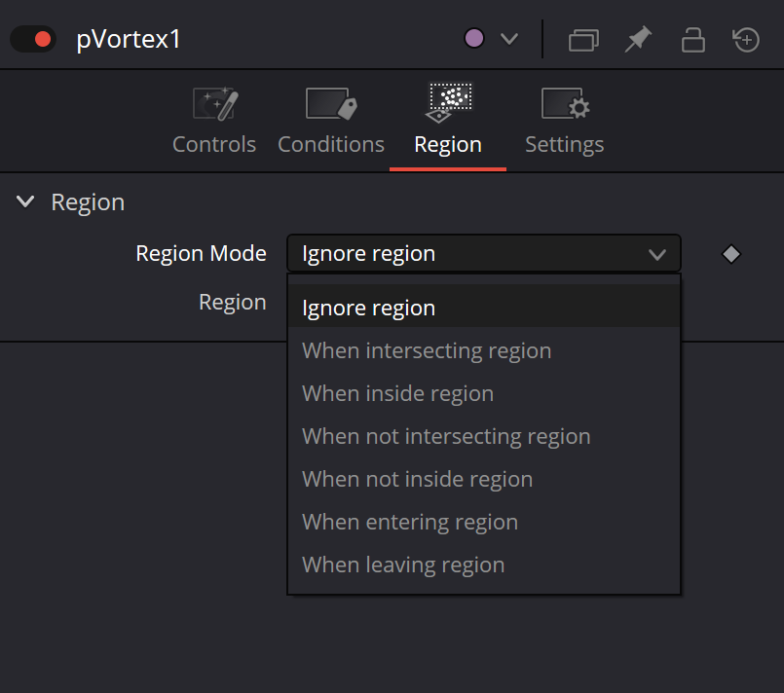Click the versions icon in header

(x=583, y=40)
